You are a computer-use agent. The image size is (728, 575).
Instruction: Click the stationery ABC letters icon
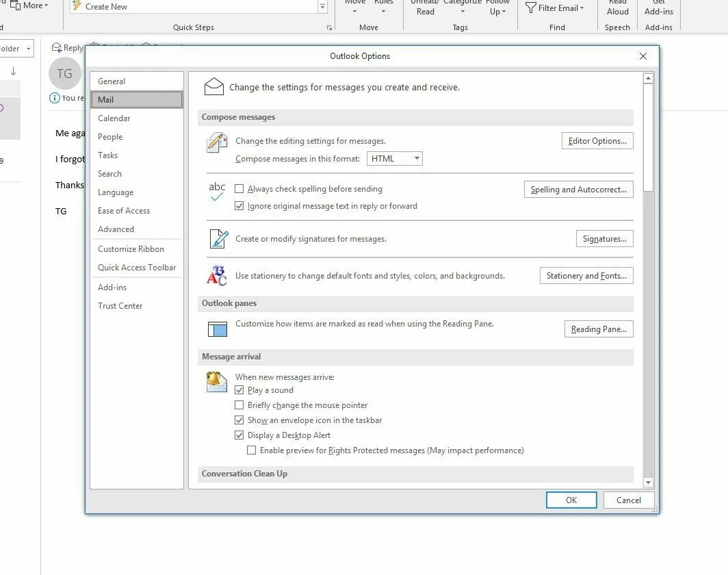coord(217,275)
